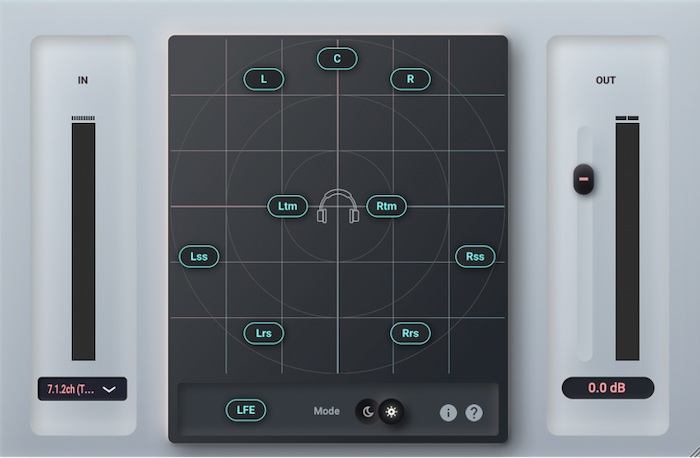Click the output gain slider handle
This screenshot has width=700, height=458.
584,179
